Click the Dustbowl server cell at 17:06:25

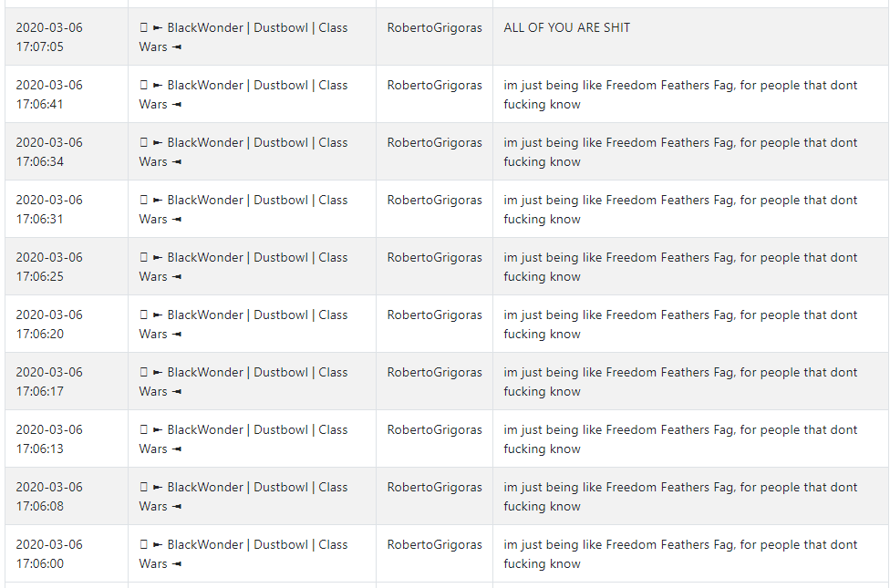pos(243,266)
